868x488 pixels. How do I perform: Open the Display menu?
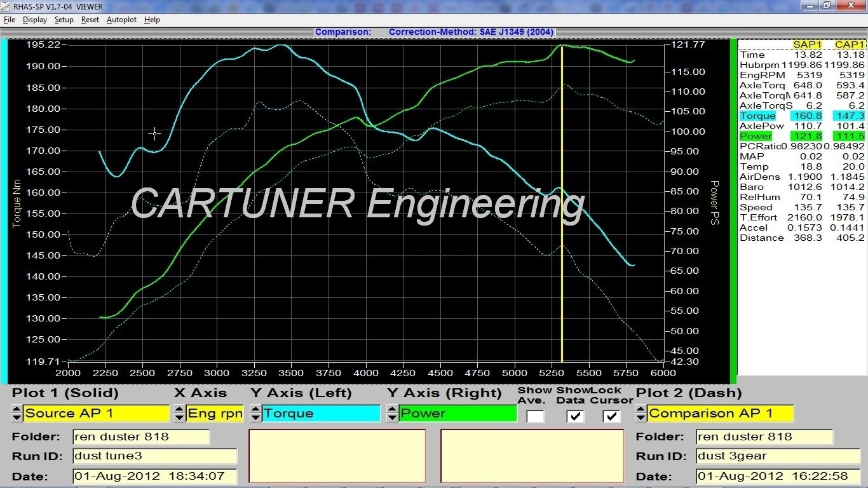tap(35, 20)
